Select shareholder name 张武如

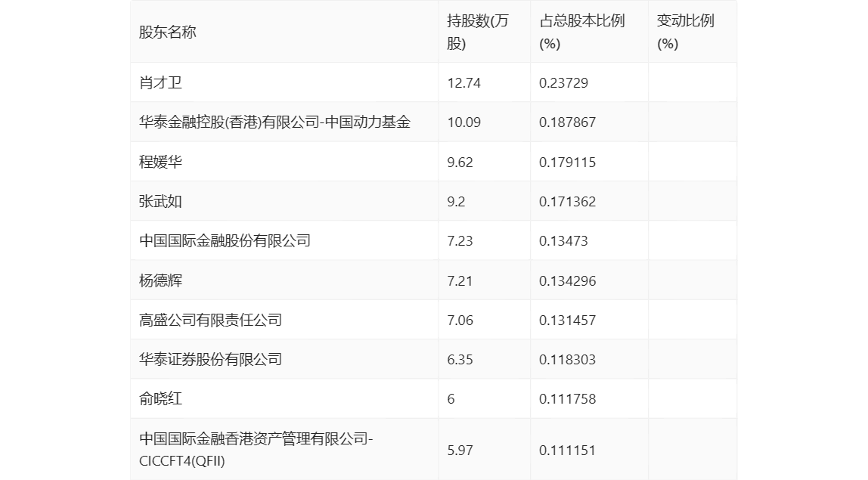coord(160,201)
